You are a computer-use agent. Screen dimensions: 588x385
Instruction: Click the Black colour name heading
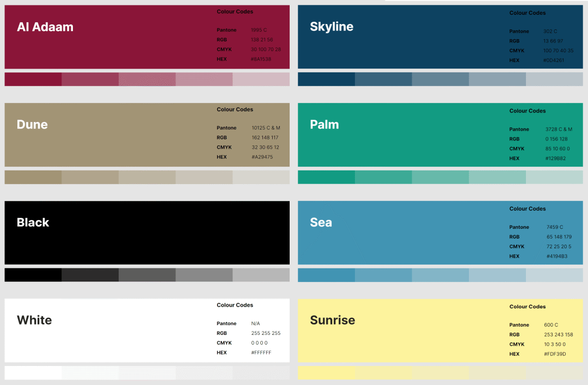(33, 223)
